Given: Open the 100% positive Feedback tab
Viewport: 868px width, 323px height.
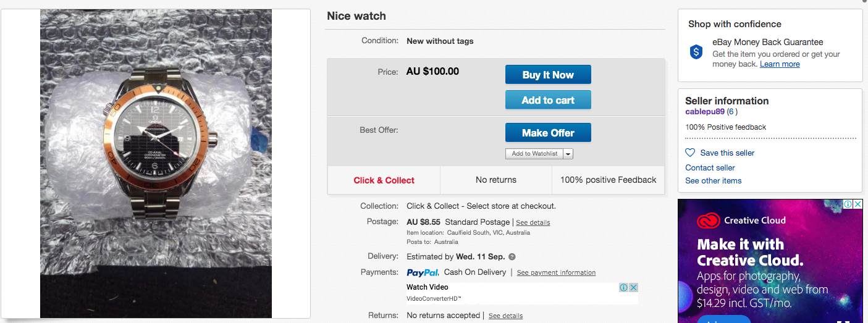Looking at the screenshot, I should pos(608,180).
